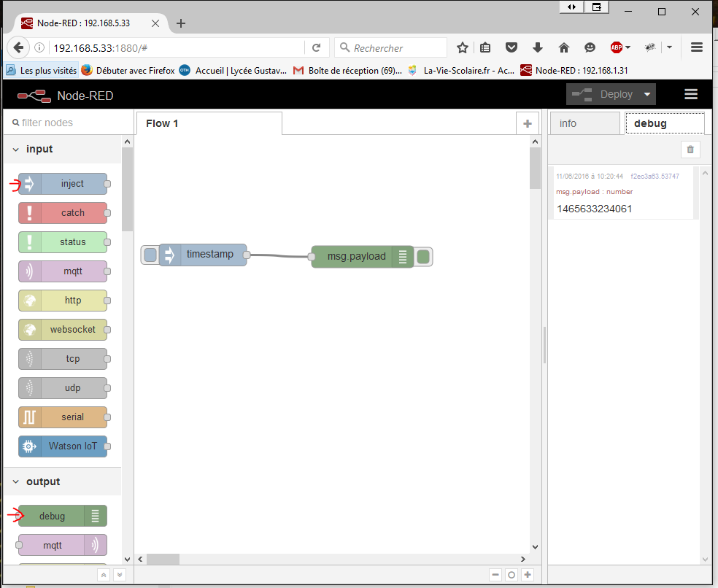The image size is (718, 588).
Task: Click the canvas horizontal scrollbar thumb
Action: tap(163, 559)
